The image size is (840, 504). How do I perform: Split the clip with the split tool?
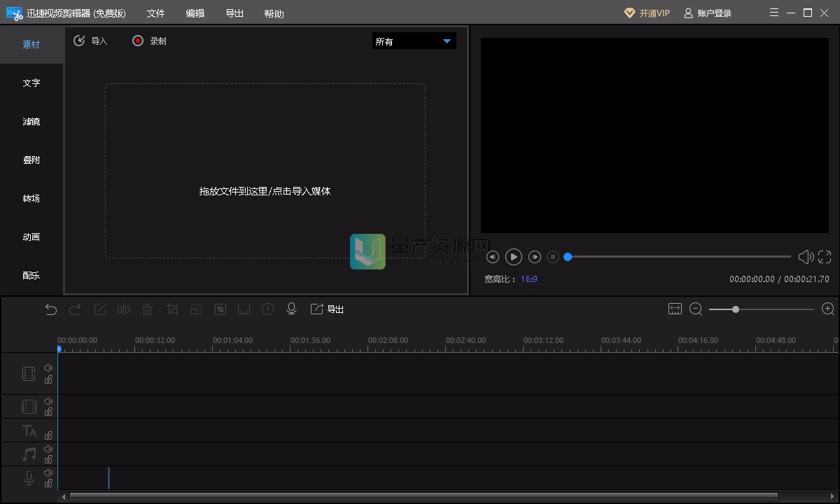[124, 309]
